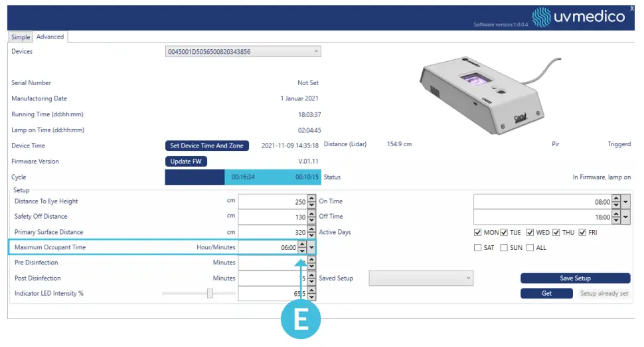
Task: Increase Maximum Occupant Time value
Action: 302,244
